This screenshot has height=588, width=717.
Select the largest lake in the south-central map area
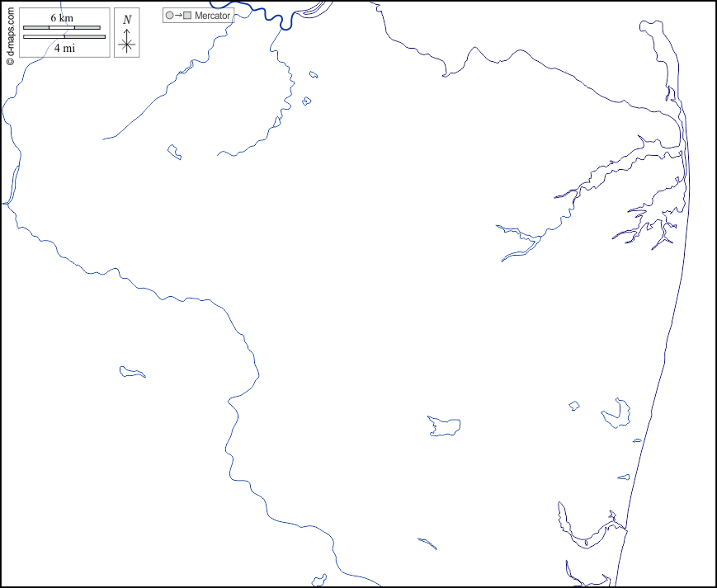tap(444, 426)
